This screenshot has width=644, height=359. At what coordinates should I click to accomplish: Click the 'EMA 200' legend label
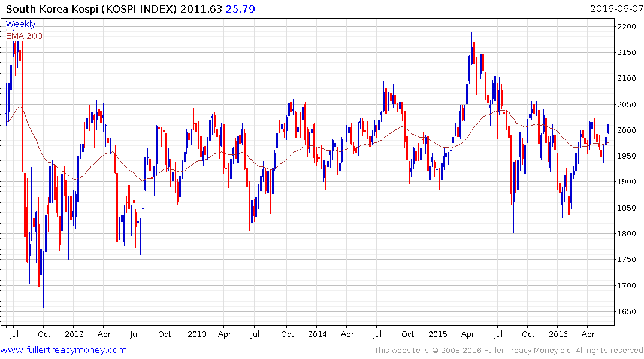24,36
